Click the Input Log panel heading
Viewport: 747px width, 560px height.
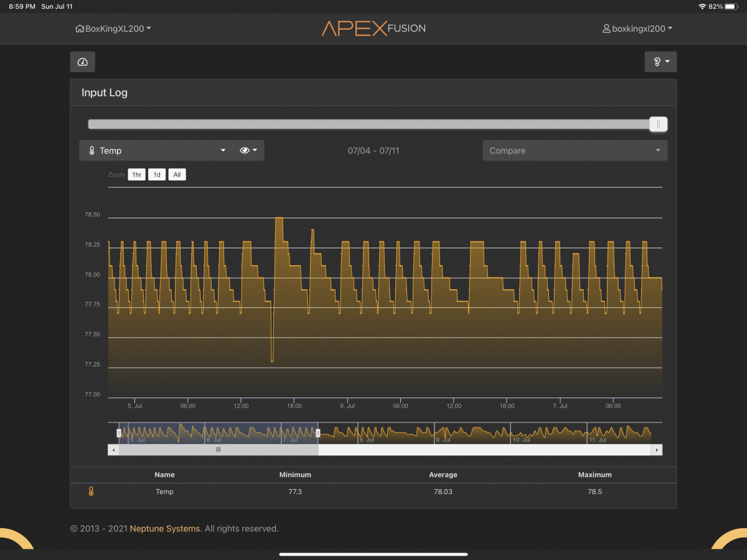coord(105,93)
